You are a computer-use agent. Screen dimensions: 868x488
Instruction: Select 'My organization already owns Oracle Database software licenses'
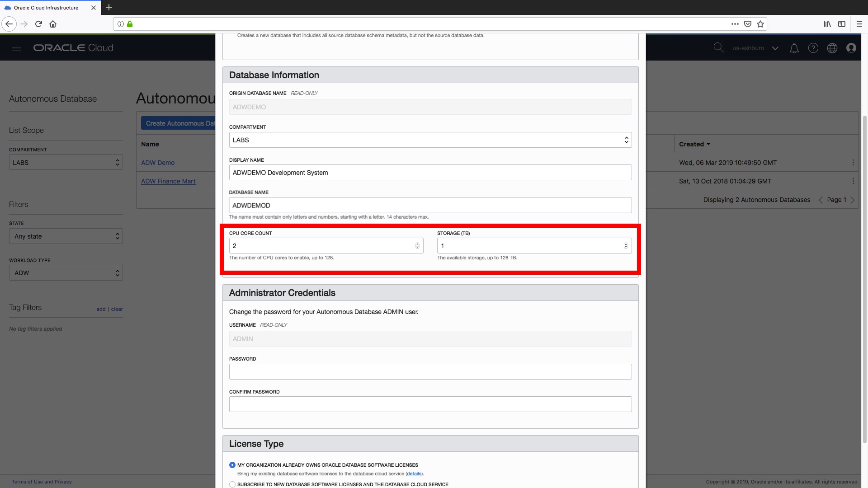pos(232,465)
